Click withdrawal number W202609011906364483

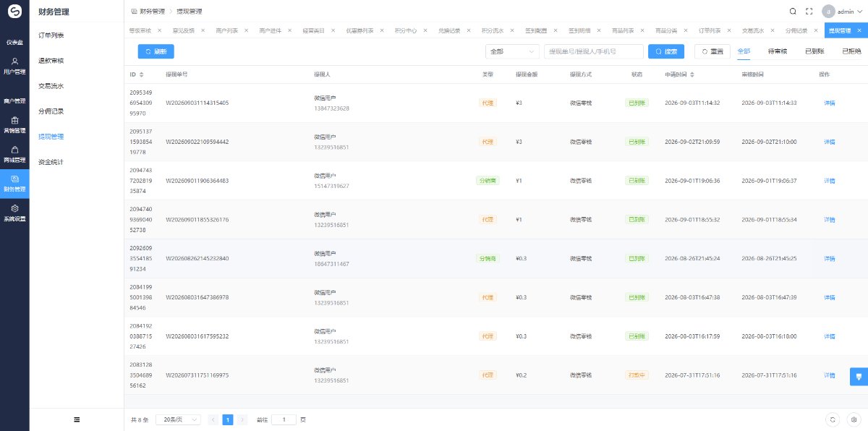tap(197, 181)
